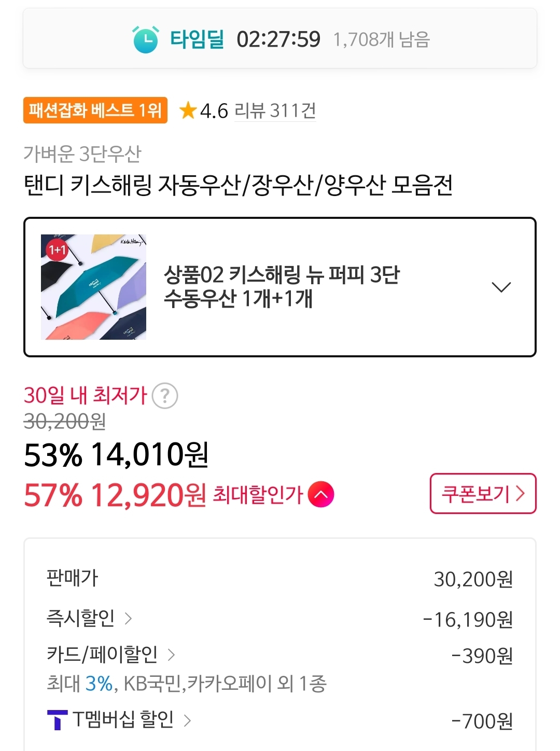This screenshot has height=751, width=560.
Task: Expand the 카드/페이할인 details arrow
Action: tap(171, 655)
